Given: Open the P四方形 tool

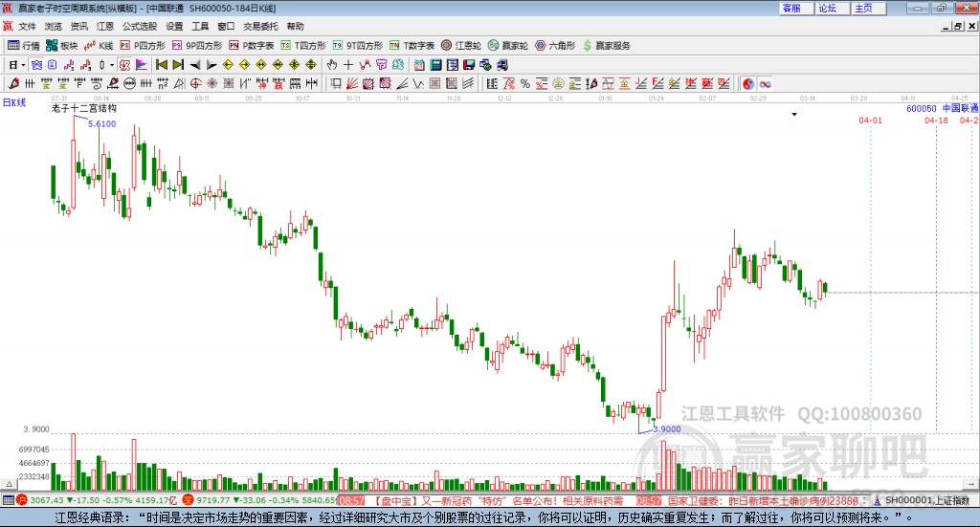Looking at the screenshot, I should click(x=143, y=46).
